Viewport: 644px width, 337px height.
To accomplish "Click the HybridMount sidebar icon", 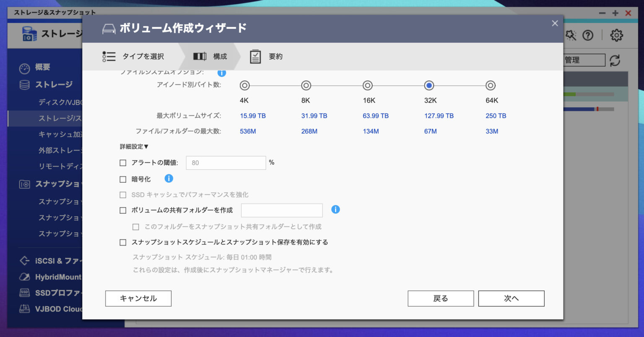I will (x=24, y=277).
